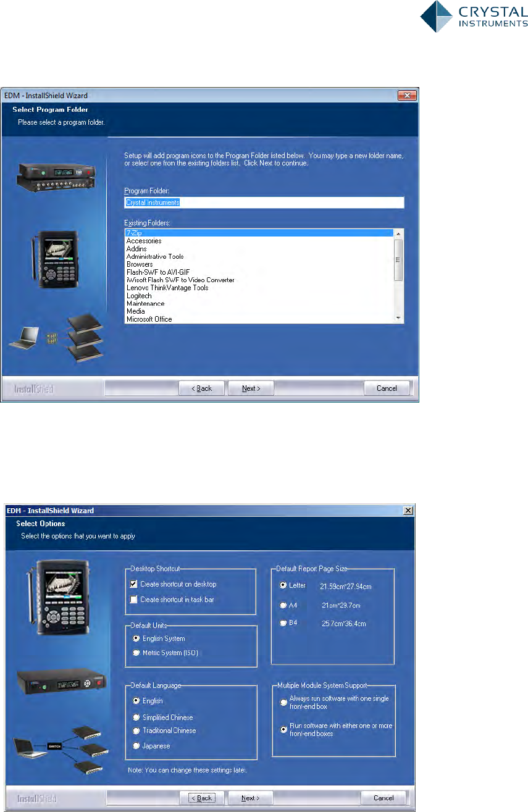Select run with one or more front-end boxes
528x812 pixels.
(283, 729)
